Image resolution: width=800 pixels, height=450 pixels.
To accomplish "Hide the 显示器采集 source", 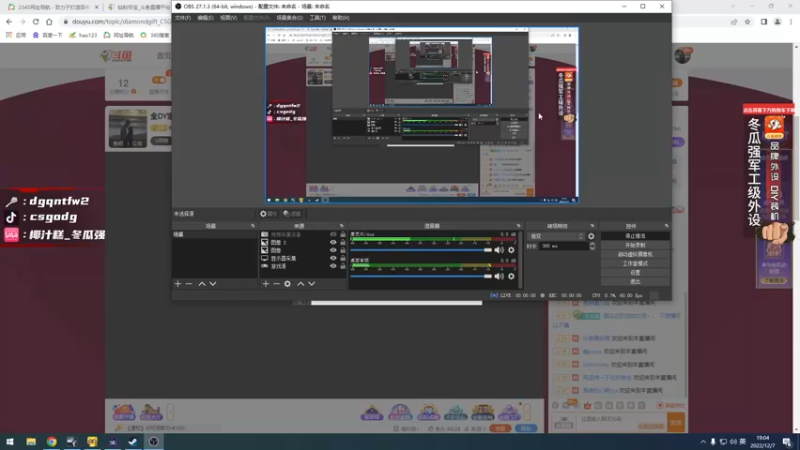I will tap(333, 258).
